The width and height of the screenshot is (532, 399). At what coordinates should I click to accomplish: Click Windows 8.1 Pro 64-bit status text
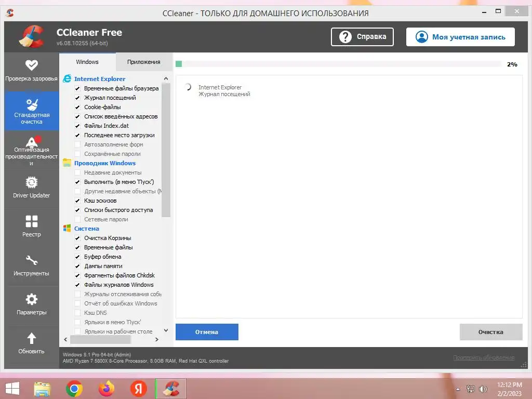point(97,354)
